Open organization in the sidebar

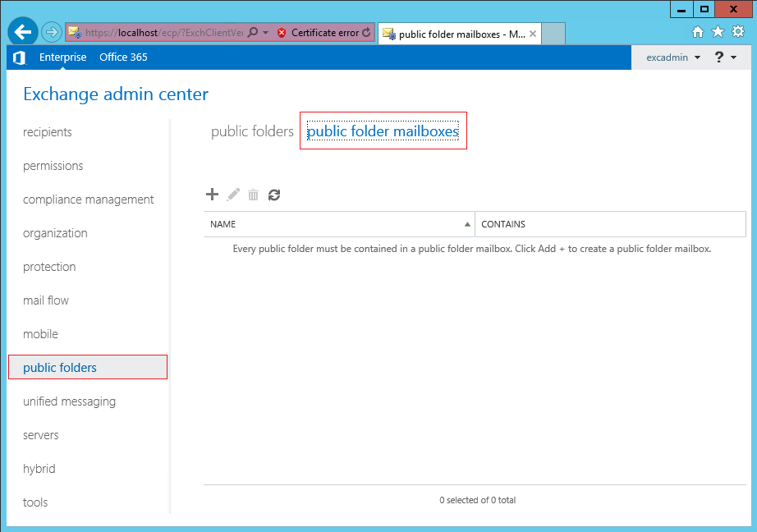[x=55, y=233]
